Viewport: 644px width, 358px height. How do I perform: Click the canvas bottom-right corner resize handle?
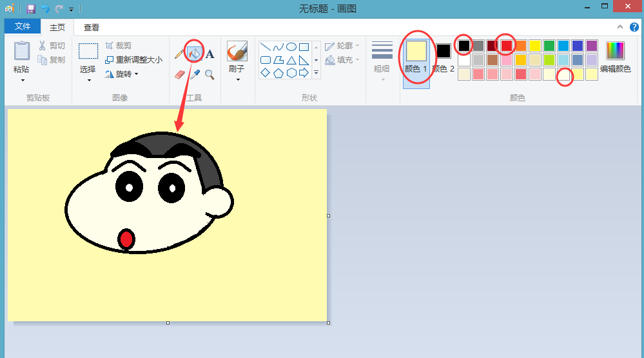(x=329, y=323)
